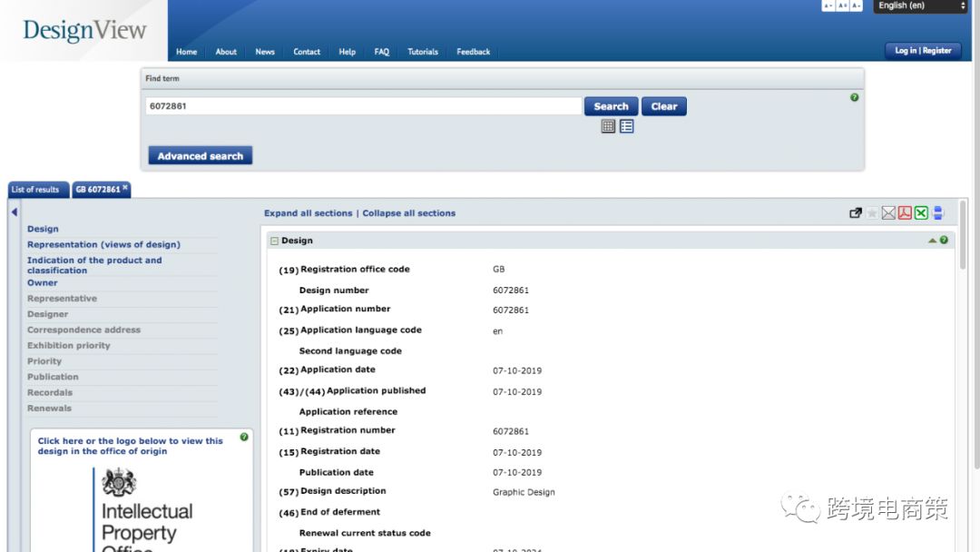Viewport: 980px width, 552px height.
Task: Open office of origin help icon
Action: pos(244,437)
